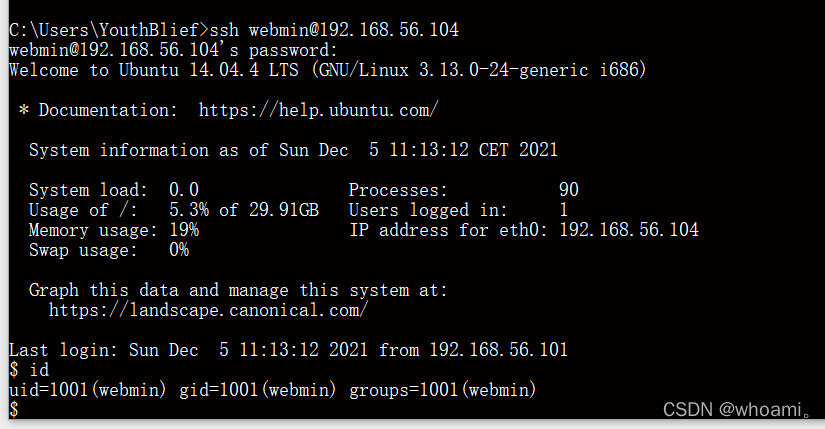This screenshot has height=429, width=825.
Task: Click the Memory usage 19% value
Action: click(x=184, y=230)
